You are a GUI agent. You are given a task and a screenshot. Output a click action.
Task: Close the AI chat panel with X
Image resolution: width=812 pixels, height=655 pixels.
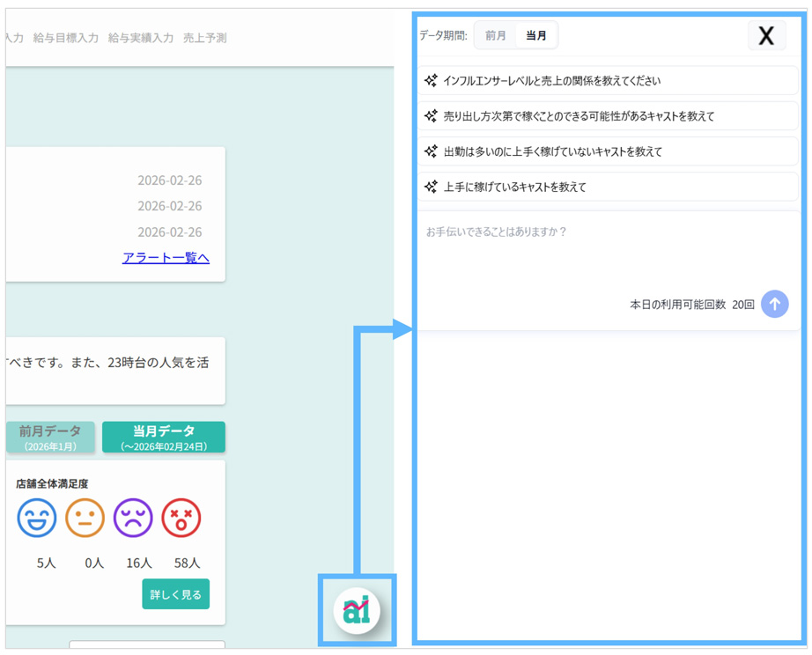pyautogui.click(x=766, y=36)
